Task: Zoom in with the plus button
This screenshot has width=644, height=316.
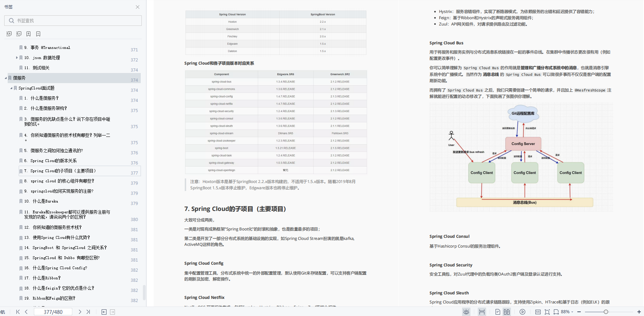Action: [639, 312]
